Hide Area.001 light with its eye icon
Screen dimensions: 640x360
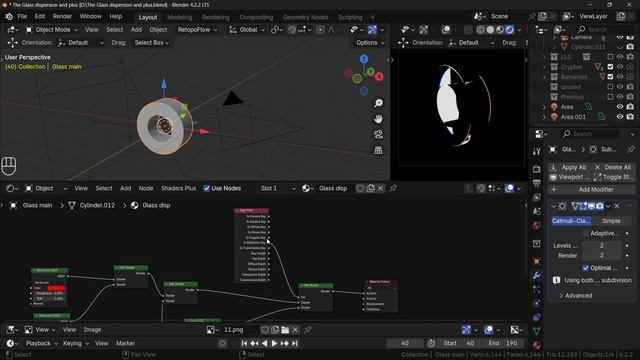click(620, 117)
